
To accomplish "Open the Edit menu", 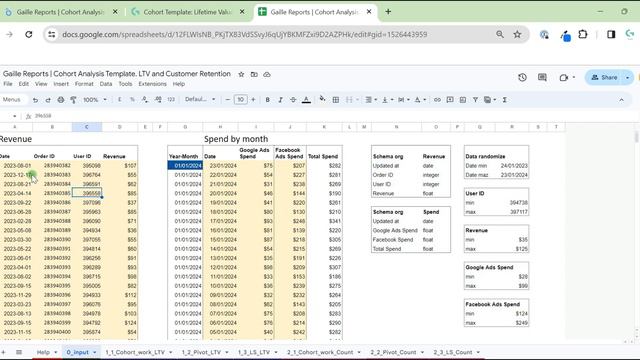I will pos(24,84).
